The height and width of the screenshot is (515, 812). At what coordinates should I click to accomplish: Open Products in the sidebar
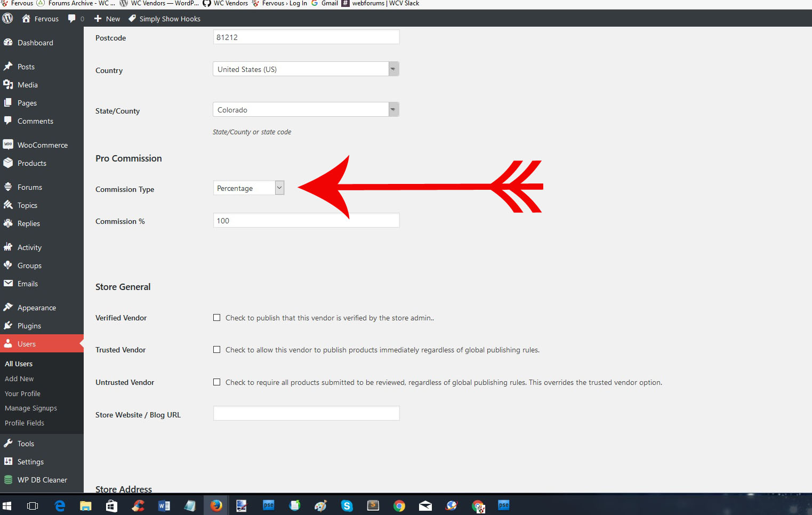31,163
